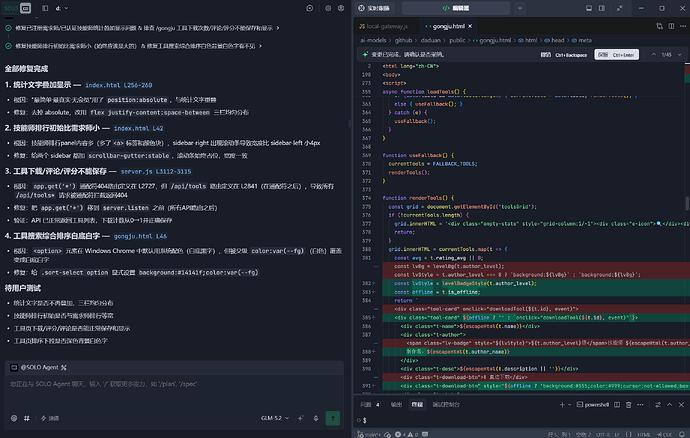Toggle the secondary side panel layout
This screenshot has height=438, width=690.
click(602, 8)
